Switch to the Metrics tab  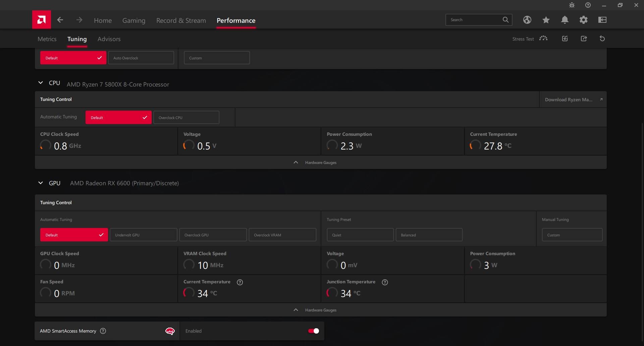(x=47, y=39)
